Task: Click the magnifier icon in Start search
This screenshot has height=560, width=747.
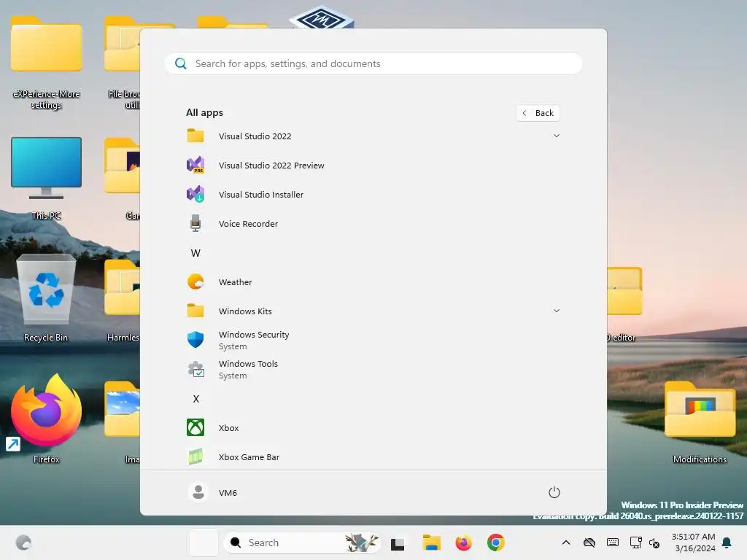Action: (181, 63)
